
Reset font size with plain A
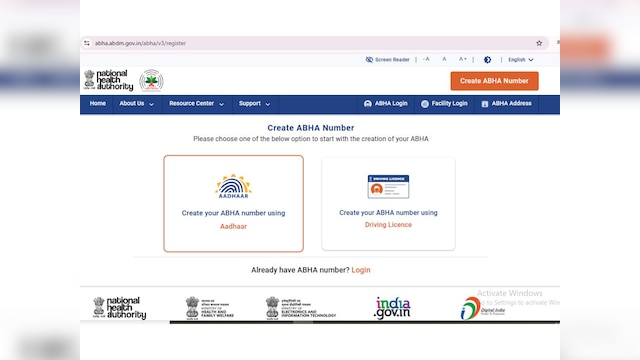click(444, 59)
